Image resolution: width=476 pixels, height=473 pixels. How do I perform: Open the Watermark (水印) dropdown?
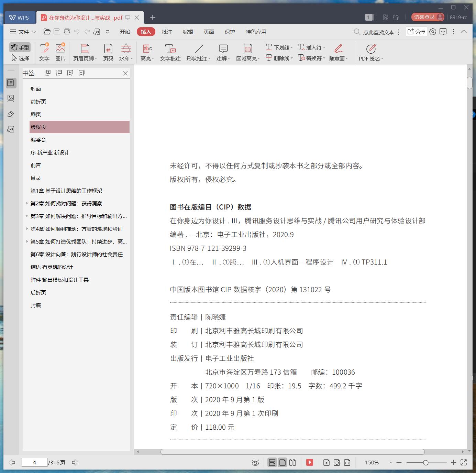(126, 52)
